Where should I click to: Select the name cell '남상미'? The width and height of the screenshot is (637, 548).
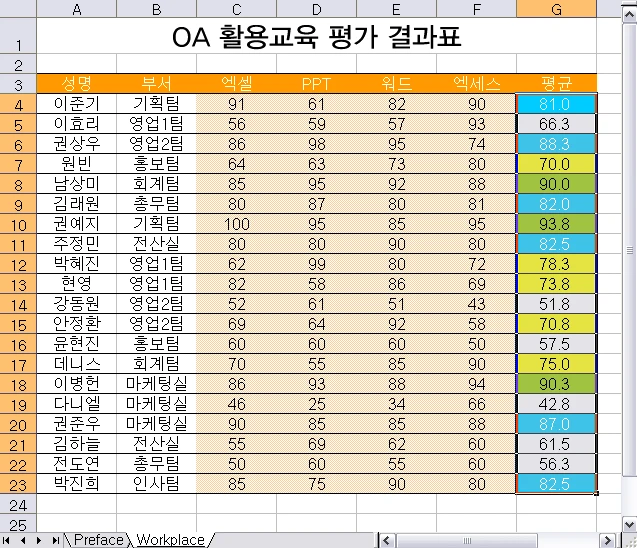tap(76, 184)
